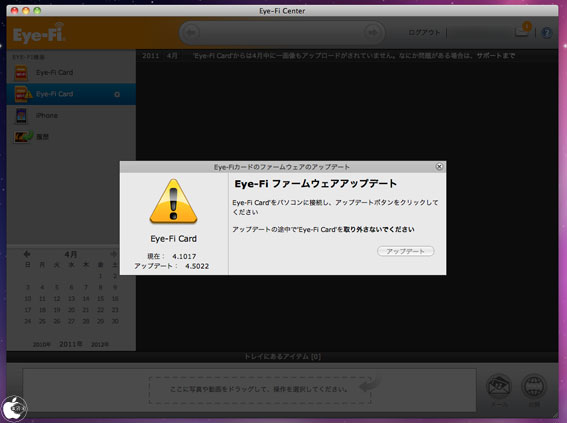This screenshot has width=567, height=423.
Task: Click the back arrow in navigation bar
Action: (x=191, y=33)
